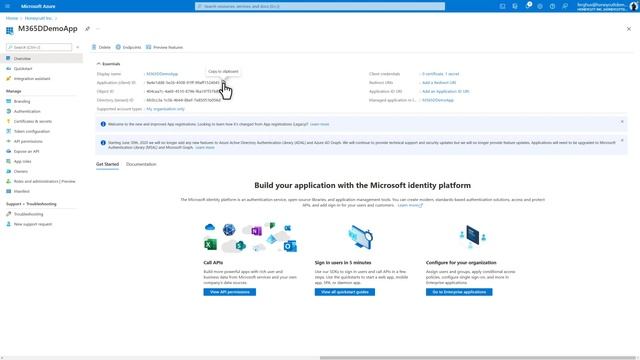640x360 pixels.
Task: Open the My organization only link
Action: click(x=165, y=109)
